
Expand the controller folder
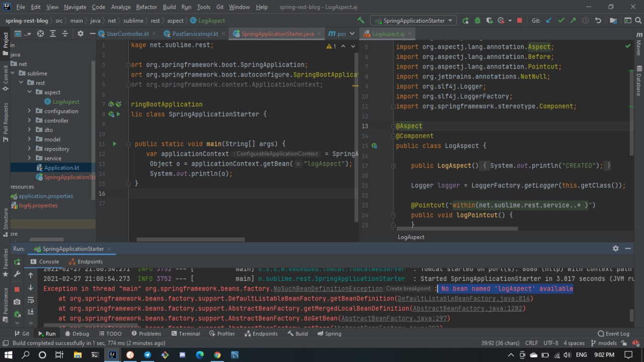(29, 120)
